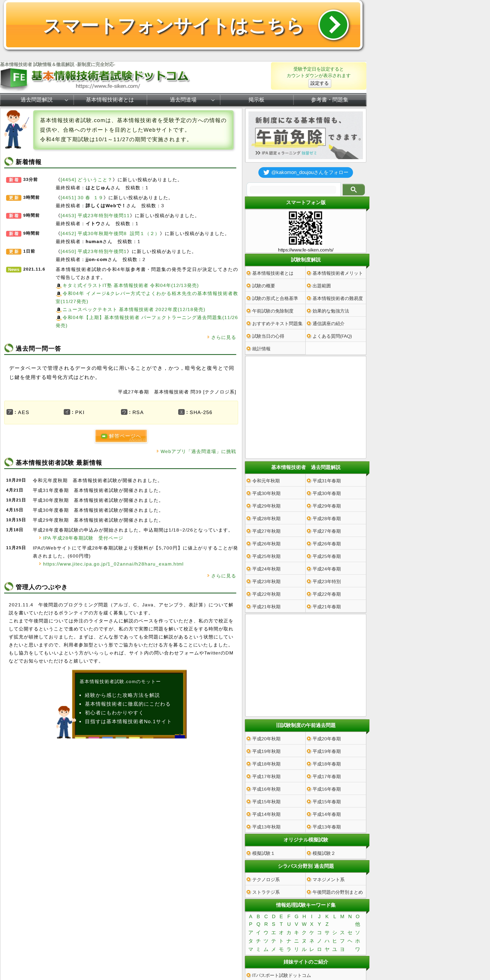Click bullet icon beside マネジメント系
The image size is (490, 980).
pos(309,880)
